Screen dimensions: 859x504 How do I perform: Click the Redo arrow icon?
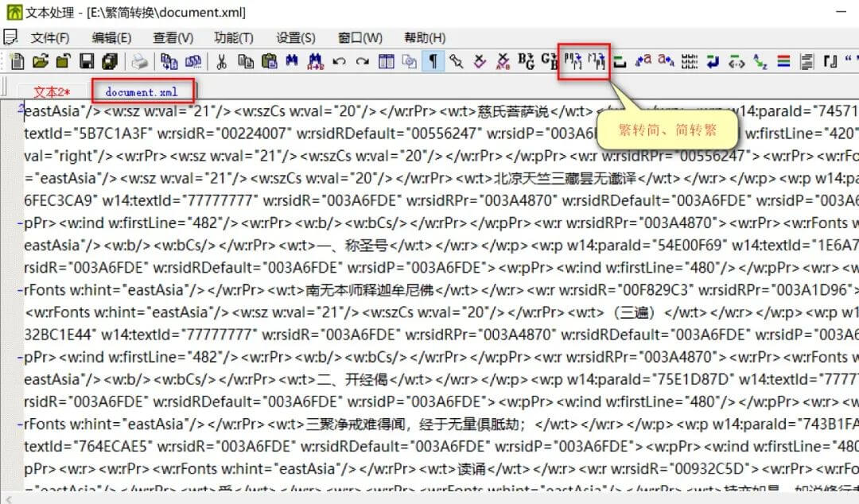coord(362,61)
